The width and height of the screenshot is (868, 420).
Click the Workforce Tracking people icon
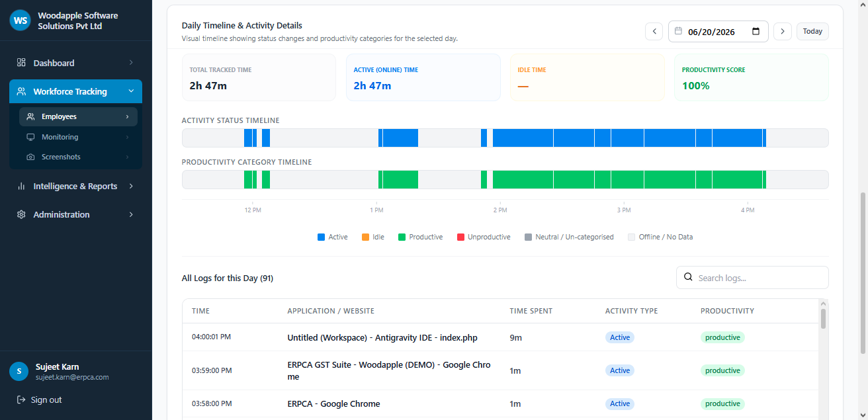[x=21, y=91]
